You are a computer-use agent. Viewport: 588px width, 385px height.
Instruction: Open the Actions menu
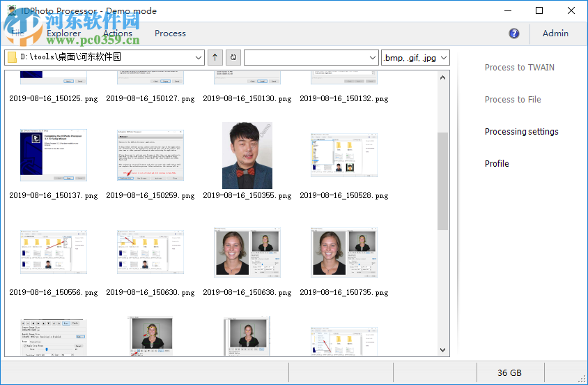(118, 33)
